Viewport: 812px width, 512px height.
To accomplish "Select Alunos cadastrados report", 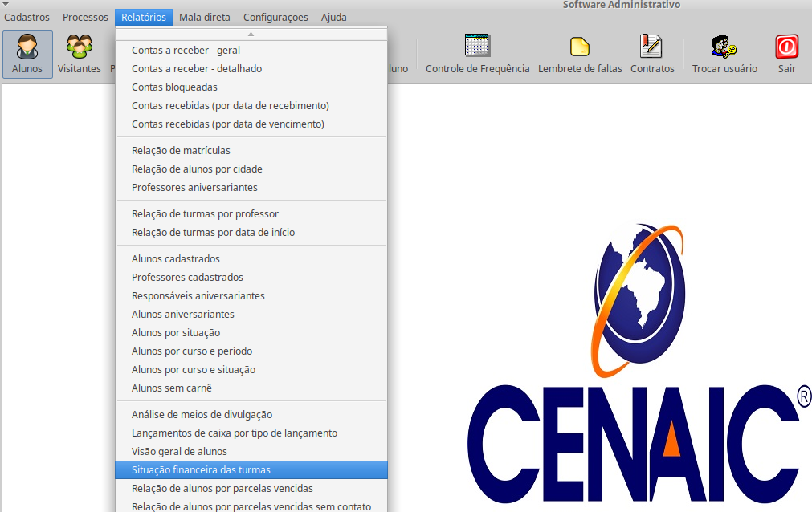I will (251, 259).
